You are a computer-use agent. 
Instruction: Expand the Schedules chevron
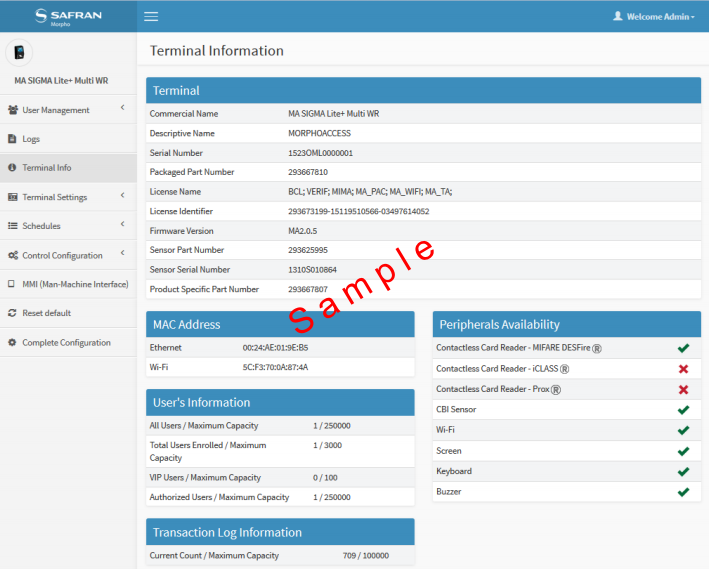(x=123, y=224)
